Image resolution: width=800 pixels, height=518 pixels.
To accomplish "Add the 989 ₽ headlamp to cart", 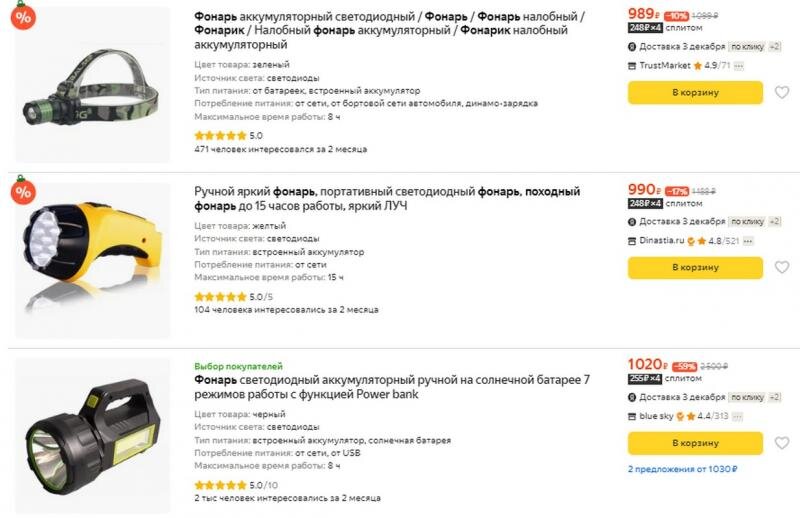I will click(695, 93).
